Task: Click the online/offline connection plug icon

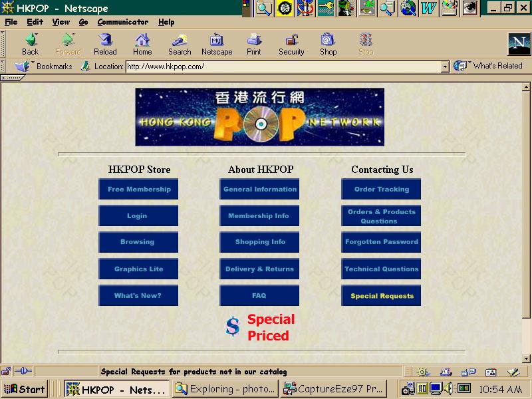Action: 23,371
